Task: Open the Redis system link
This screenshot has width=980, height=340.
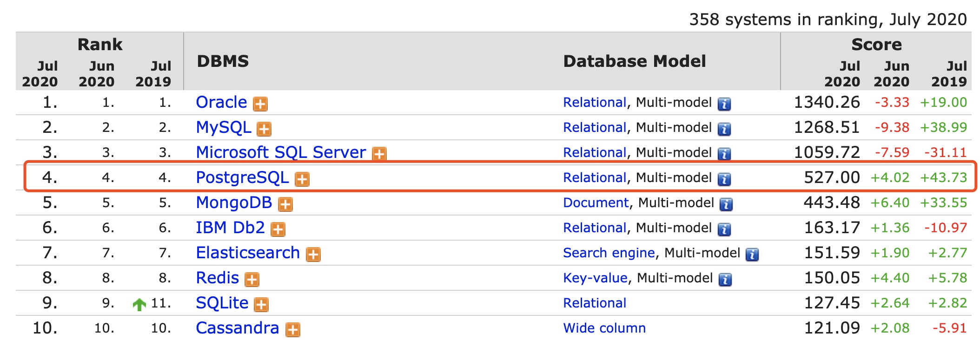Action: click(x=217, y=278)
